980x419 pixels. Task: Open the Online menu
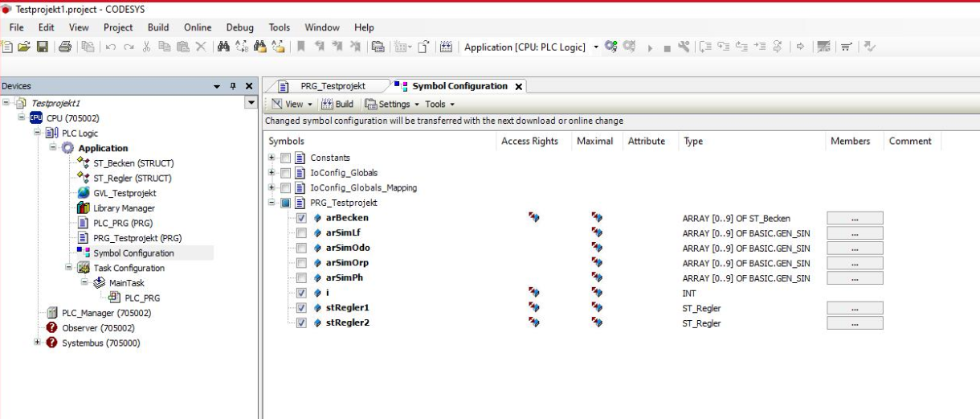tap(198, 28)
